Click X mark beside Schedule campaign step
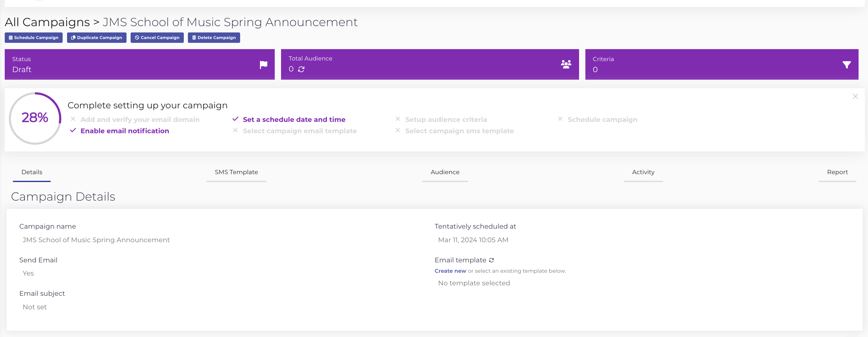 click(x=560, y=119)
